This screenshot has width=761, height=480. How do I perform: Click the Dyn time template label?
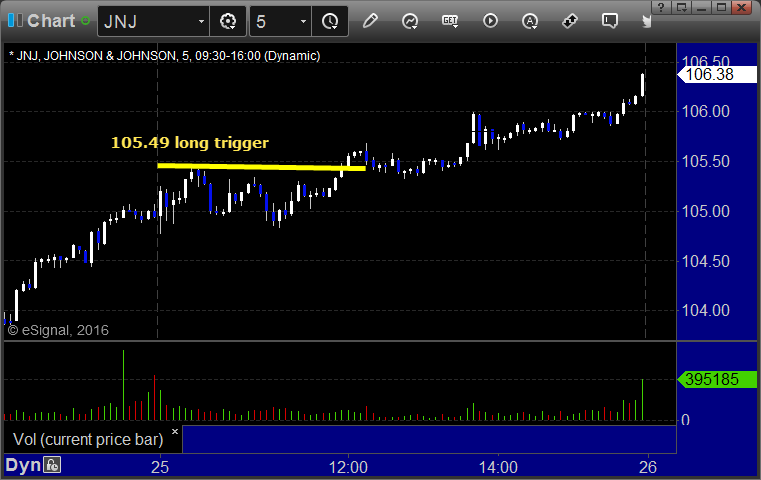[x=23, y=465]
